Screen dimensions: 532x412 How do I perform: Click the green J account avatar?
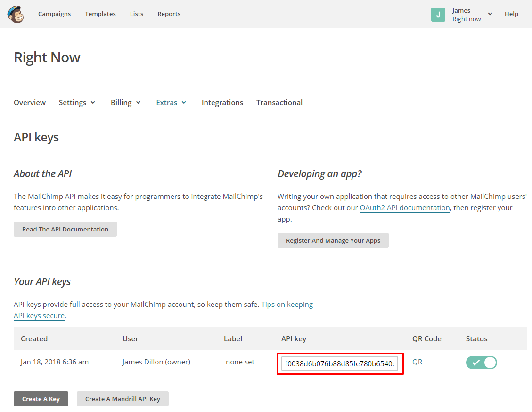coord(438,15)
